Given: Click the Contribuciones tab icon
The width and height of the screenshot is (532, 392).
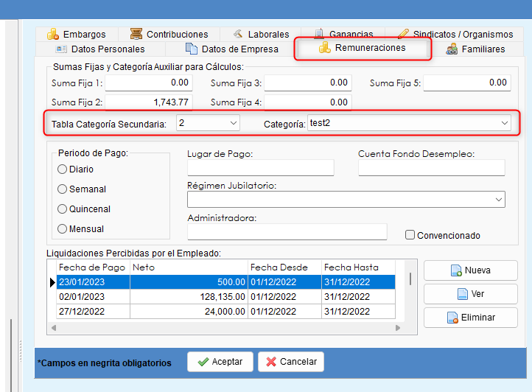Looking at the screenshot, I should [136, 34].
